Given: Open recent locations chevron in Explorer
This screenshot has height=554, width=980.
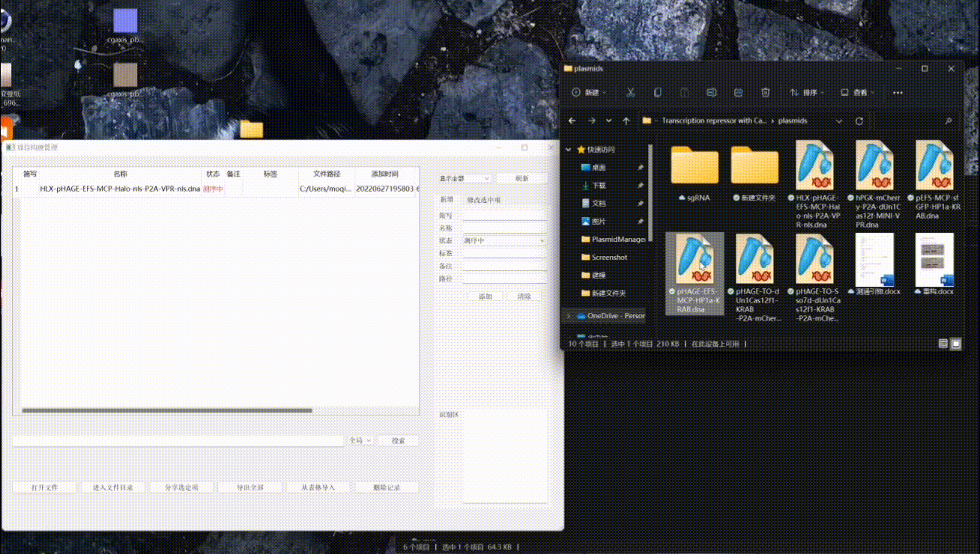Looking at the screenshot, I should (x=608, y=121).
